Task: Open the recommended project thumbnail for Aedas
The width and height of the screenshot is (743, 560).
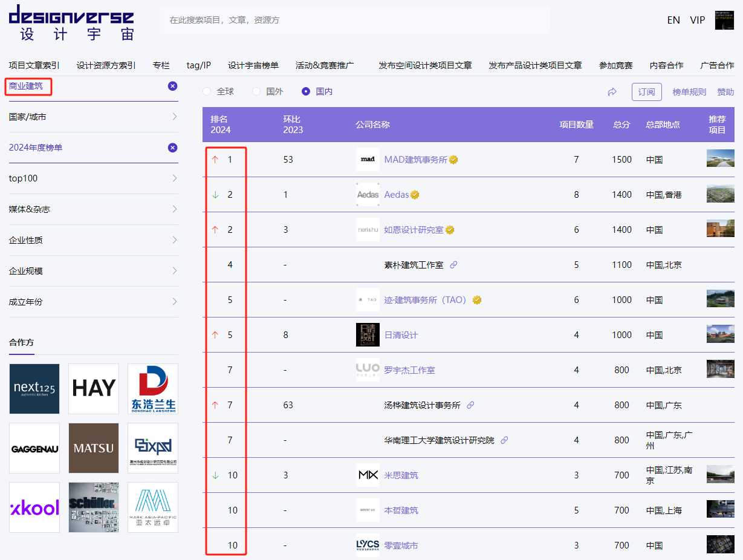Action: (x=721, y=194)
